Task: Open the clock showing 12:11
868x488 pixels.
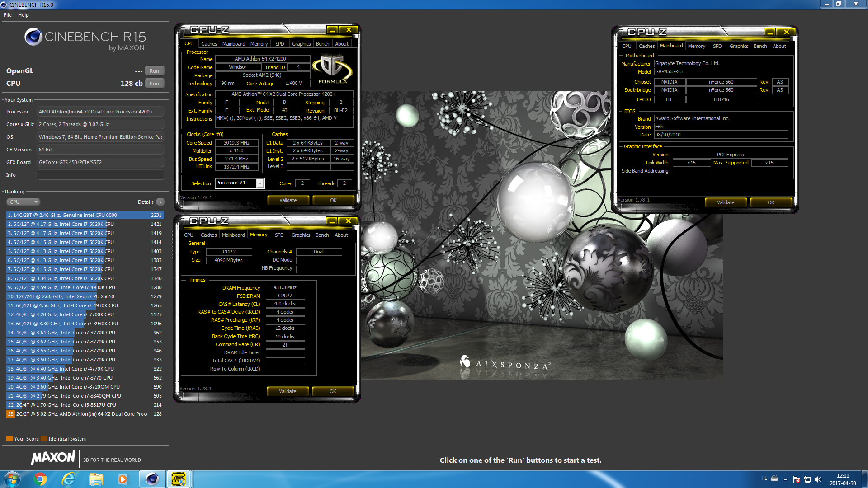Action: point(843,479)
